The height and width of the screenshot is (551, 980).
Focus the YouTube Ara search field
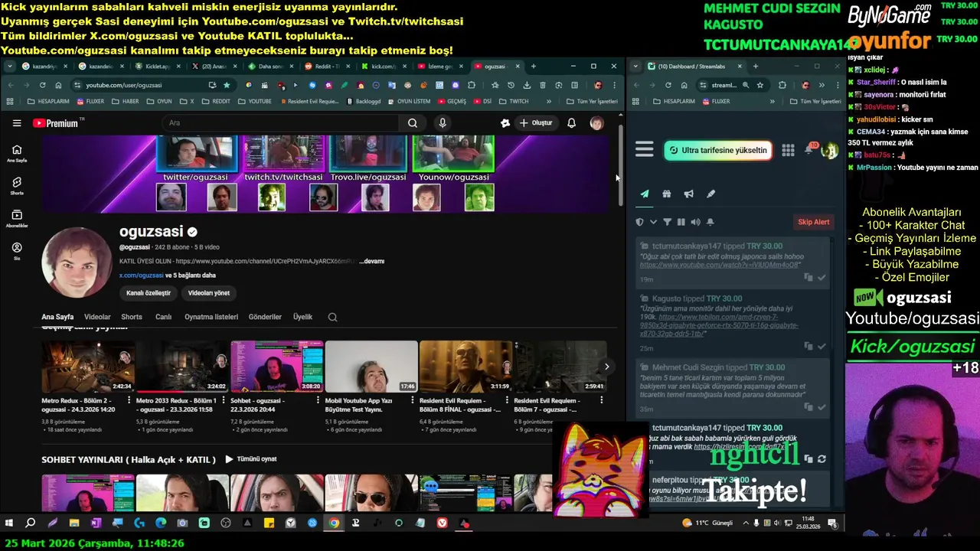[x=279, y=123]
